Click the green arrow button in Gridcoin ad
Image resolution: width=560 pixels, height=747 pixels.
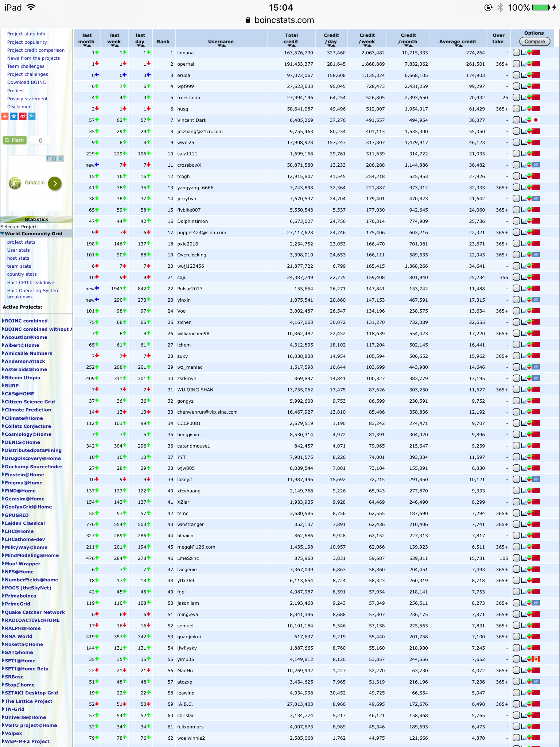tap(55, 183)
